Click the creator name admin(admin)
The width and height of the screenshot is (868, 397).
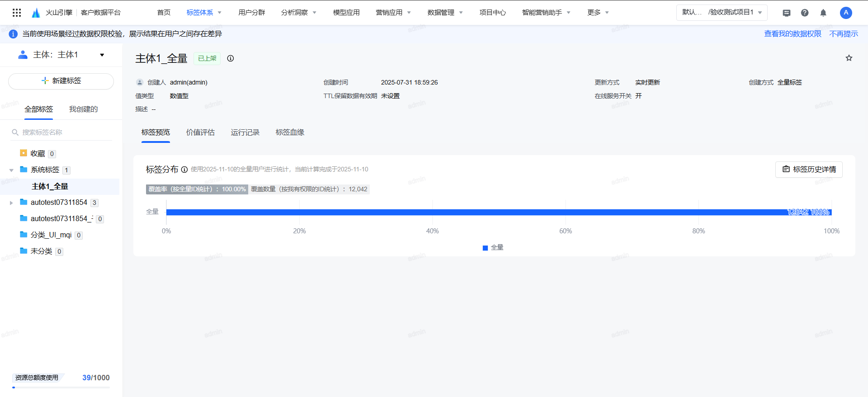(189, 82)
